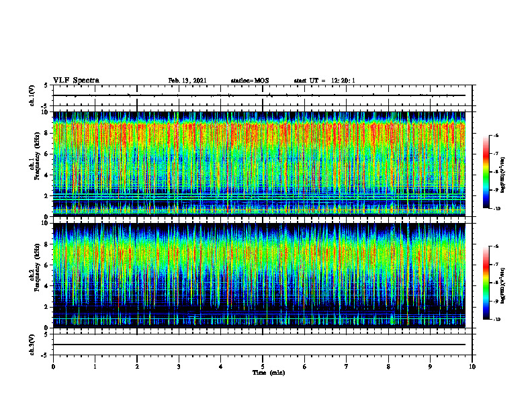Click time axis tick label "7"
This screenshot has width=532, height=411.
tap(347, 367)
